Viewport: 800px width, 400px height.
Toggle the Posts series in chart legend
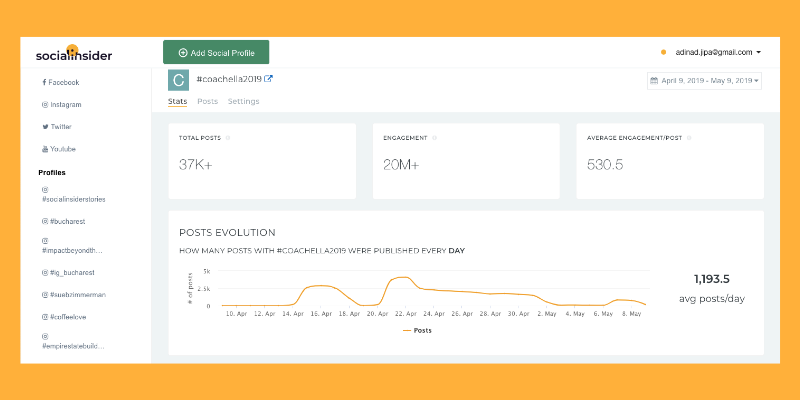tap(417, 331)
